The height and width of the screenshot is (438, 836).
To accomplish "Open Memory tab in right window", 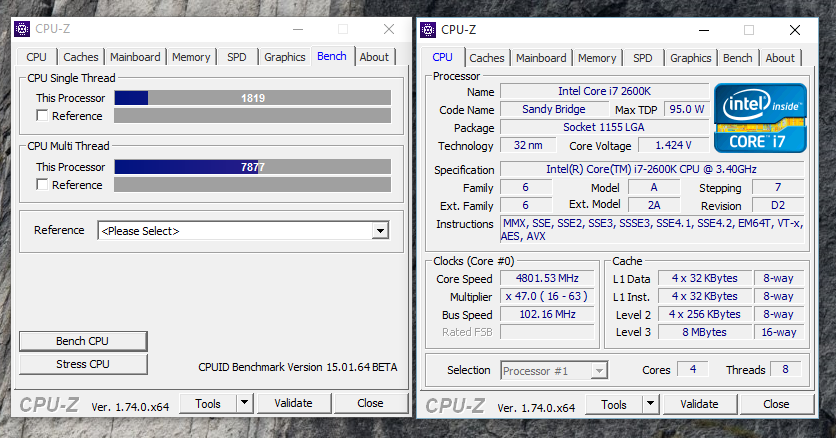I will coord(597,58).
